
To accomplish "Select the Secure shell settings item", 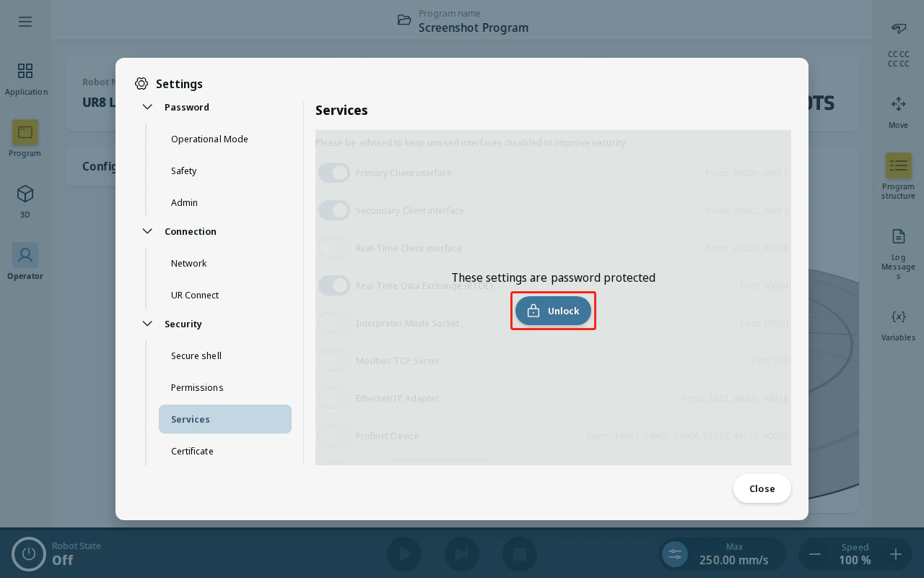I will (x=225, y=355).
